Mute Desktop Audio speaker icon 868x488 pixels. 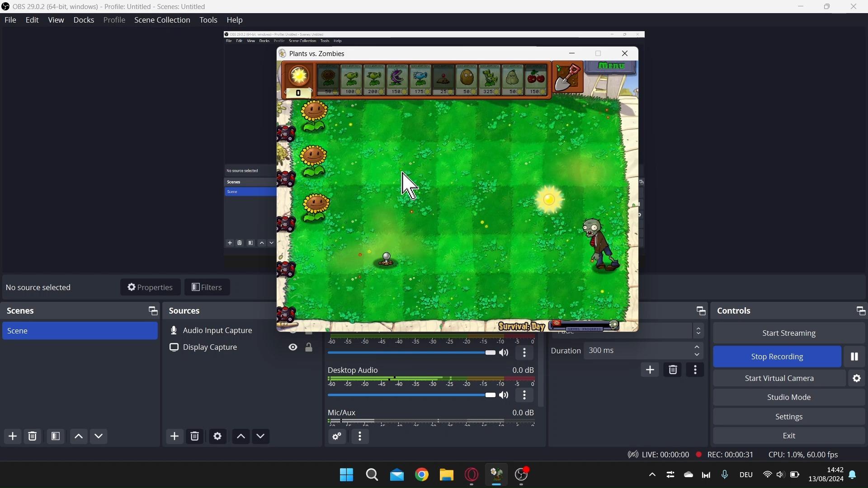pos(505,396)
